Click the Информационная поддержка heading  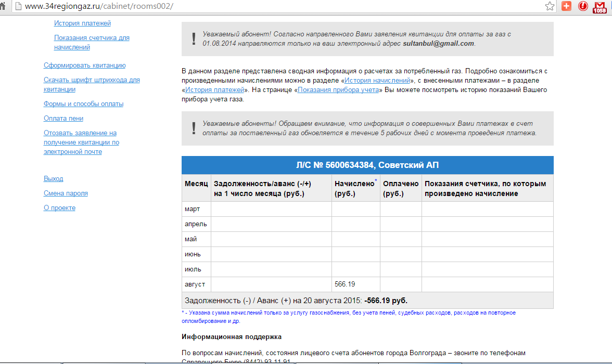[x=232, y=336]
